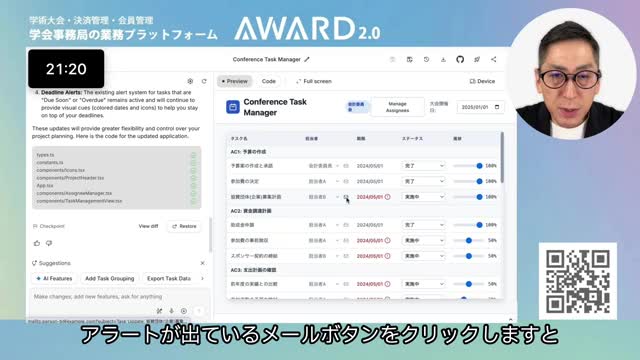640x360 pixels.
Task: Click the share icon in top toolbar
Action: [x=493, y=60]
